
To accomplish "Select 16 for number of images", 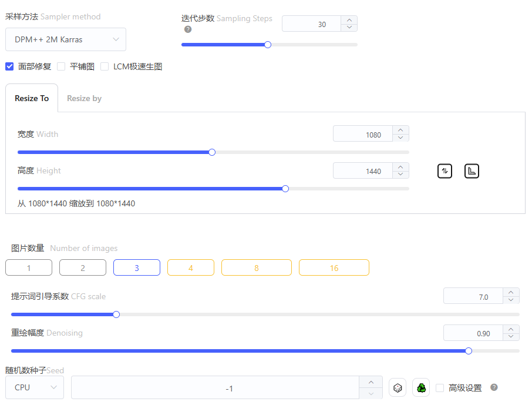I will (334, 267).
